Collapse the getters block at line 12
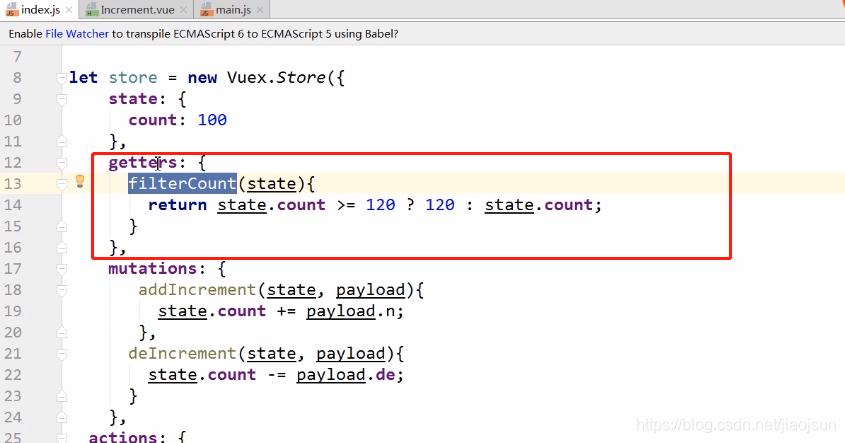 (61, 163)
